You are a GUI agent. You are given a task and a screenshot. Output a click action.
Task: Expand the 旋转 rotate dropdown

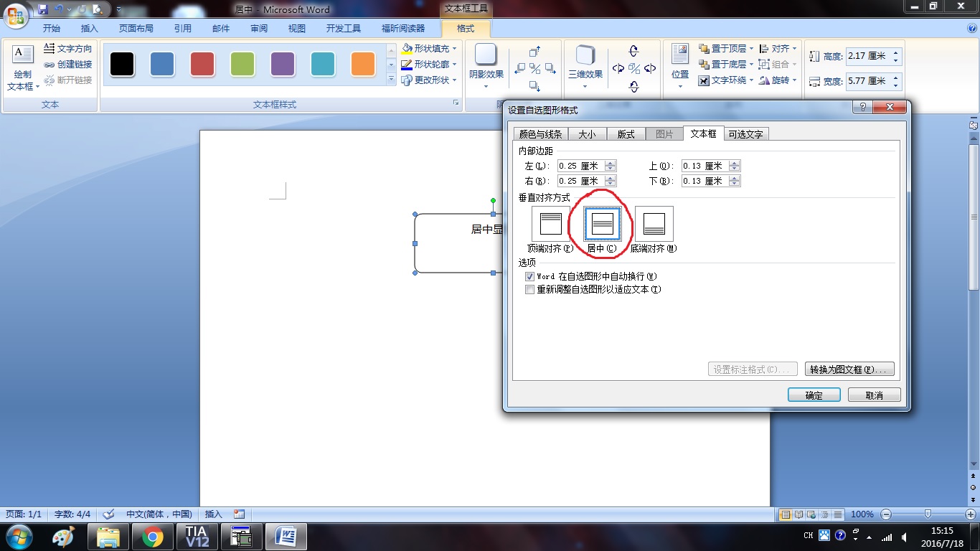(x=794, y=80)
